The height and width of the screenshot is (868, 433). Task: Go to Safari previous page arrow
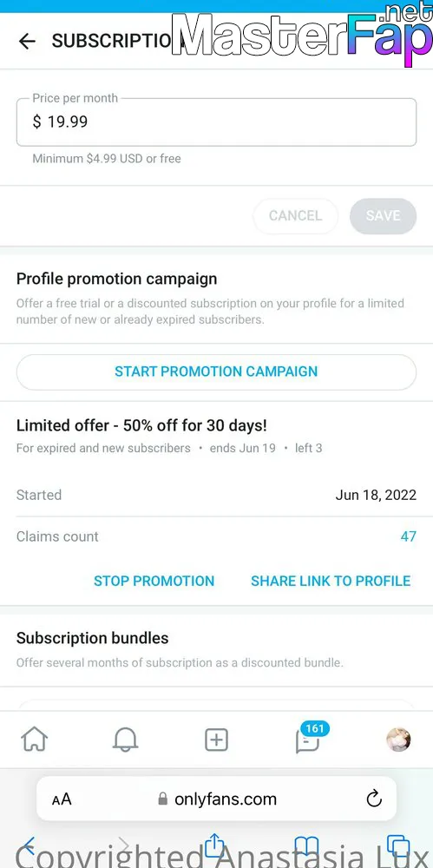[29, 845]
